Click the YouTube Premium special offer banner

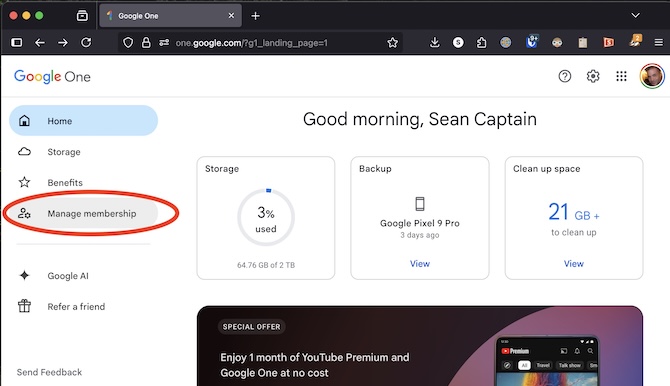pos(420,346)
